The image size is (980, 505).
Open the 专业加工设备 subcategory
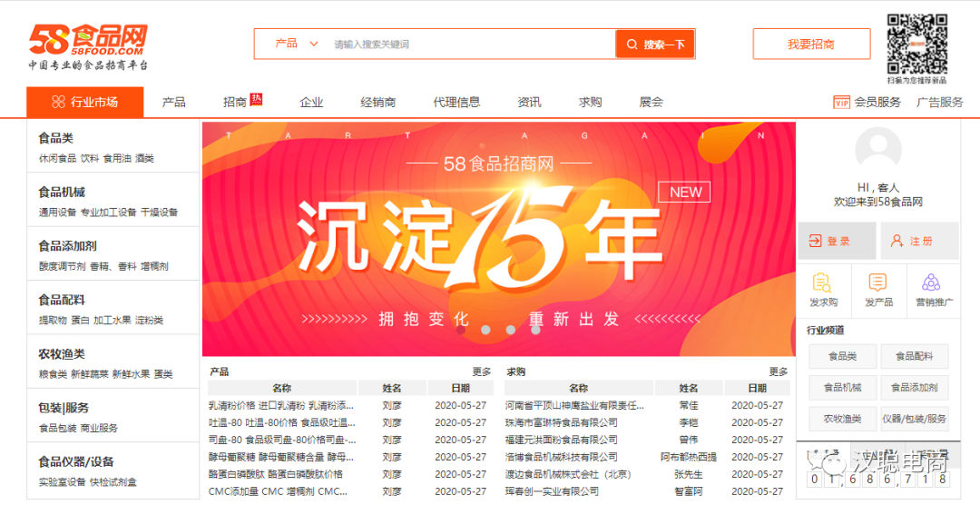click(x=108, y=213)
